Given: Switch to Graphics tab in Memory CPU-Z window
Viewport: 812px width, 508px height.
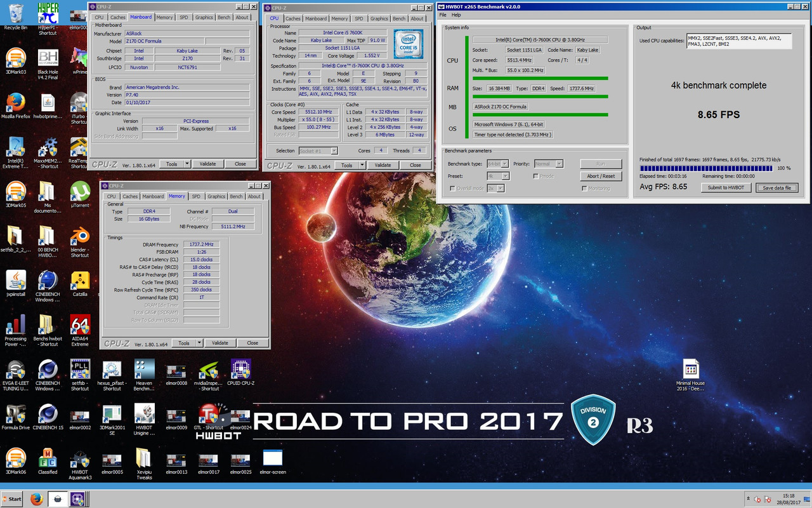Looking at the screenshot, I should pos(216,196).
